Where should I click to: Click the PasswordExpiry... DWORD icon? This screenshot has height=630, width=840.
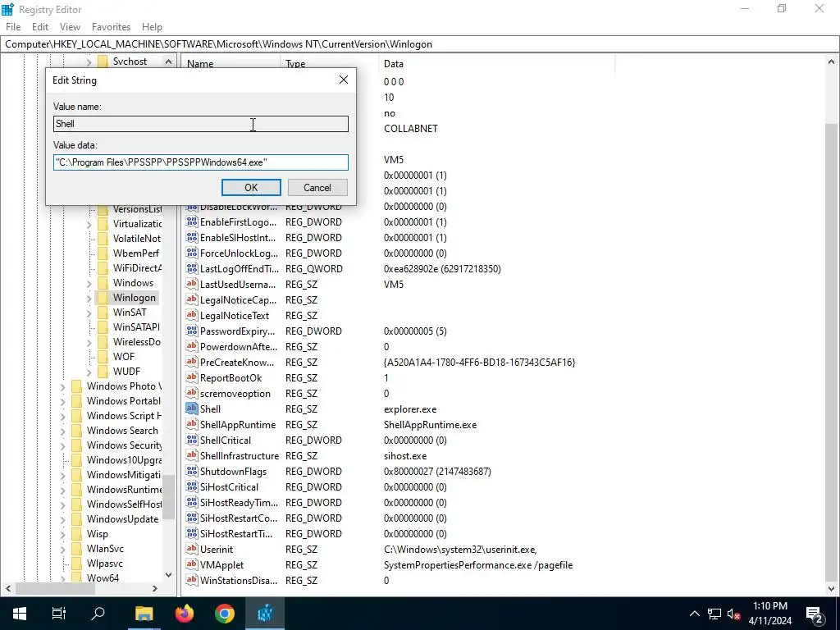pos(191,331)
